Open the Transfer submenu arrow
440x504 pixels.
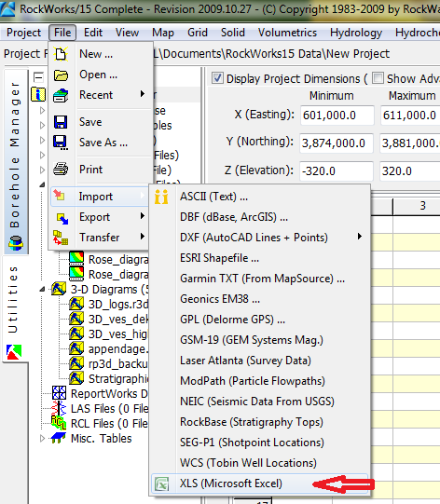[x=143, y=237]
